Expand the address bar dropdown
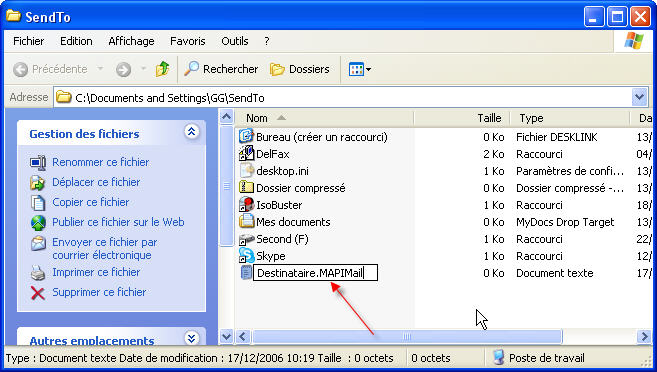657x372 pixels. (639, 97)
